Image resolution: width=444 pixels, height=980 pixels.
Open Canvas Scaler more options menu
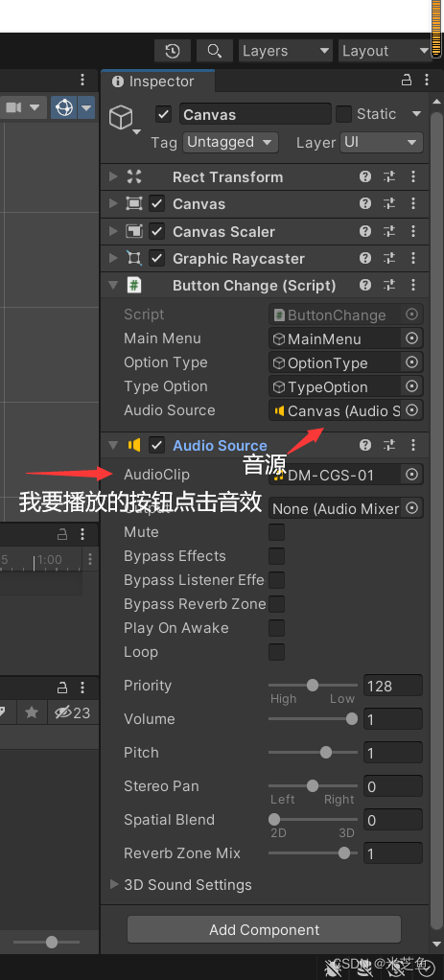point(413,231)
